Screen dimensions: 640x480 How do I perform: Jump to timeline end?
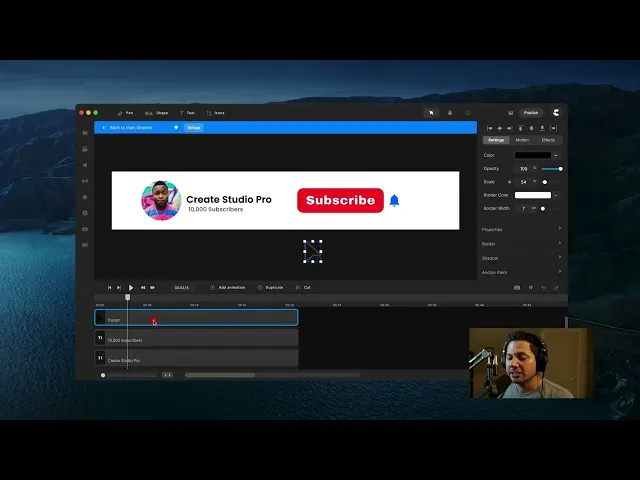(x=119, y=288)
